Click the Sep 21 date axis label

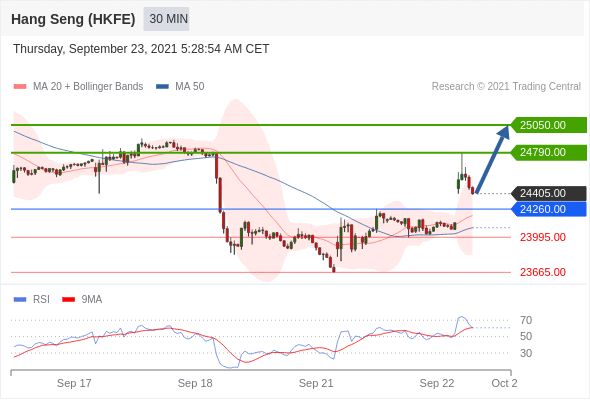[x=316, y=383]
